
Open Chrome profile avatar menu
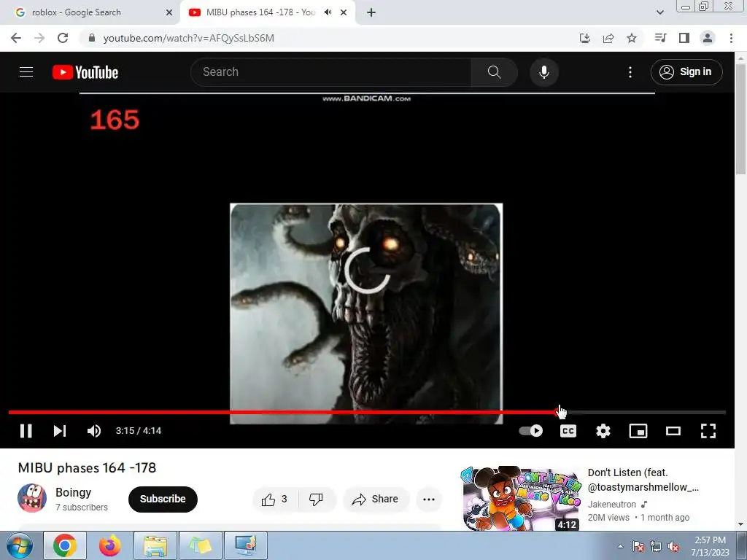tap(708, 38)
